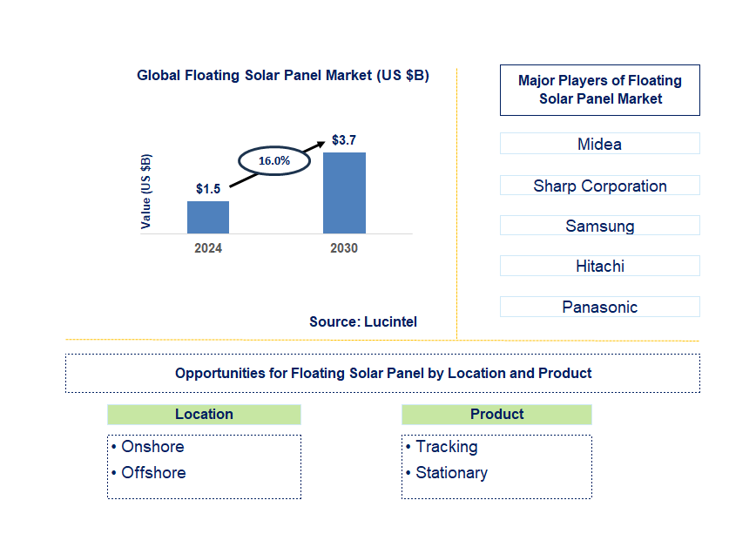The width and height of the screenshot is (756, 534).
Task: Click the 2030 market value bar
Action: 343,193
